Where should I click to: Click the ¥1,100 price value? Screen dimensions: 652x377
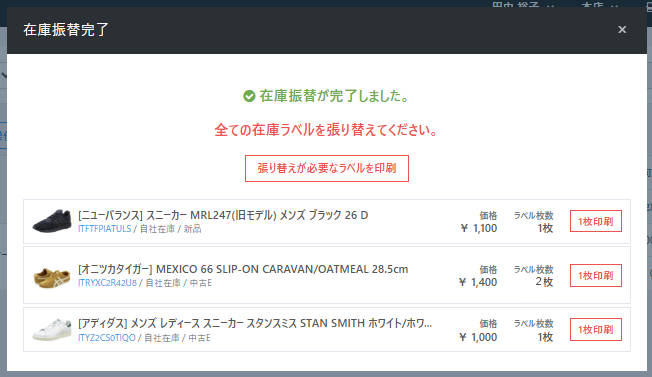click(479, 228)
